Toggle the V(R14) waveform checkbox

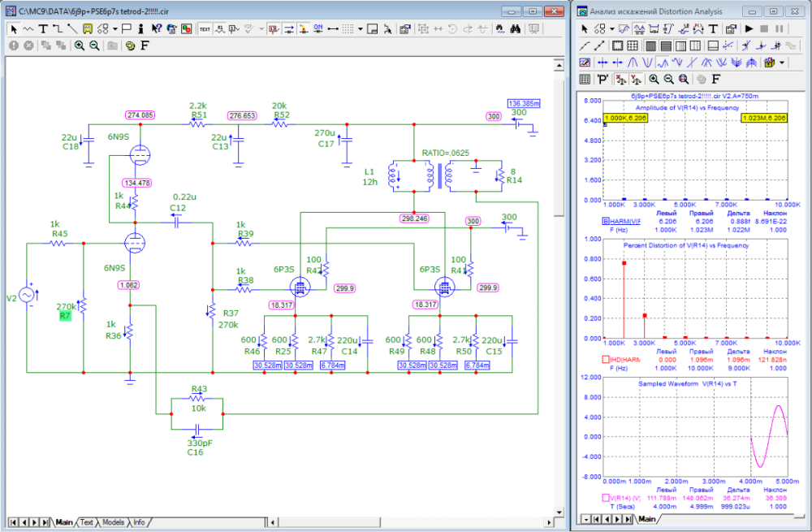[606, 497]
